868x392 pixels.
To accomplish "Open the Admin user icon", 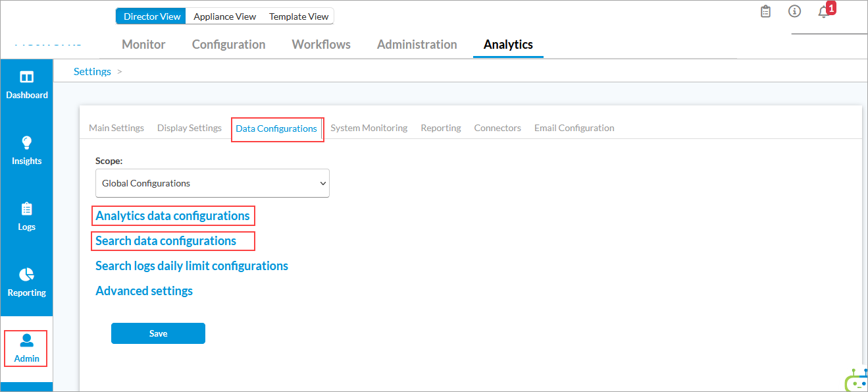I will click(x=26, y=341).
